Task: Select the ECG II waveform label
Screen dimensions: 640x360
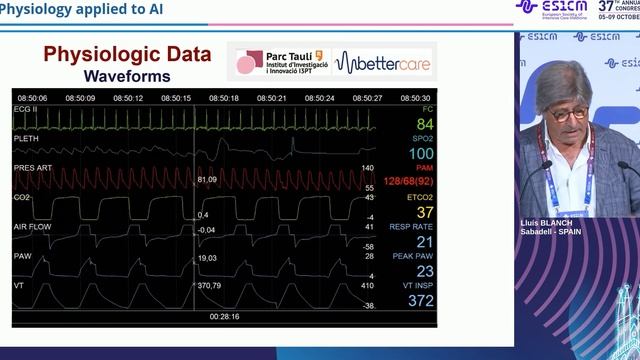Action: (25, 109)
